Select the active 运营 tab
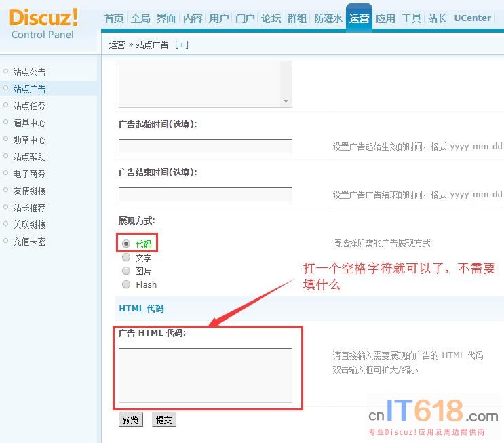This screenshot has height=443, width=504. [359, 18]
